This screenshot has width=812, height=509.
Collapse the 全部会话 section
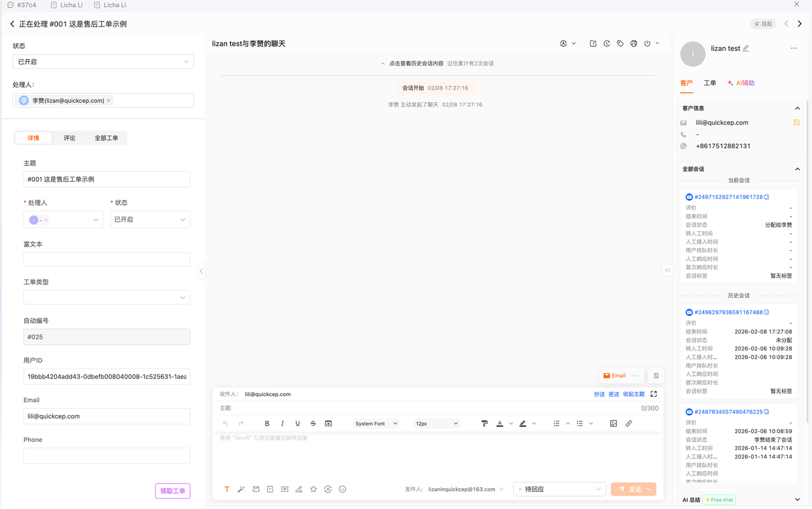point(797,169)
